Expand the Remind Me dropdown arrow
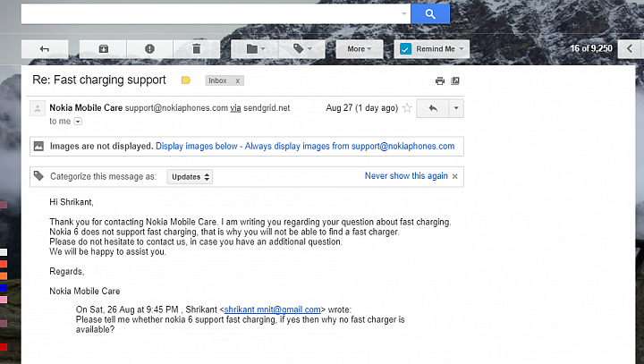This screenshot has height=364, width=644. (x=462, y=49)
